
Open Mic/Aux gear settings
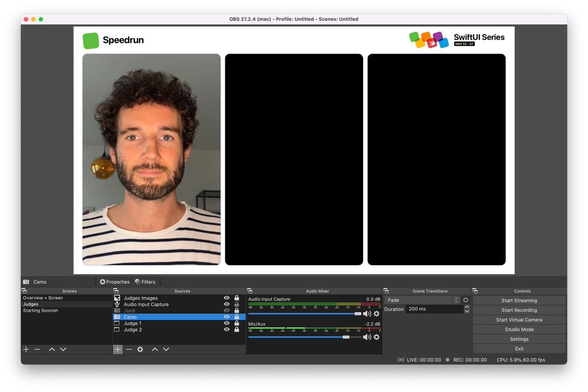(x=376, y=337)
